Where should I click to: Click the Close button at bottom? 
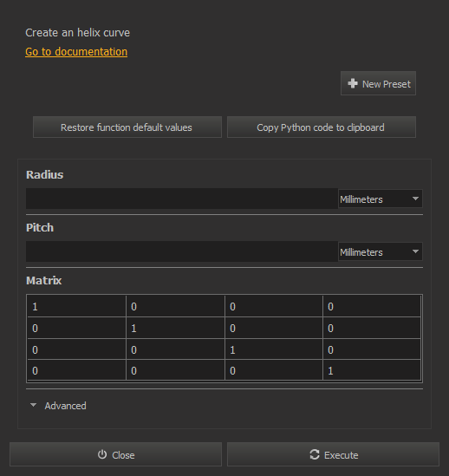(115, 454)
